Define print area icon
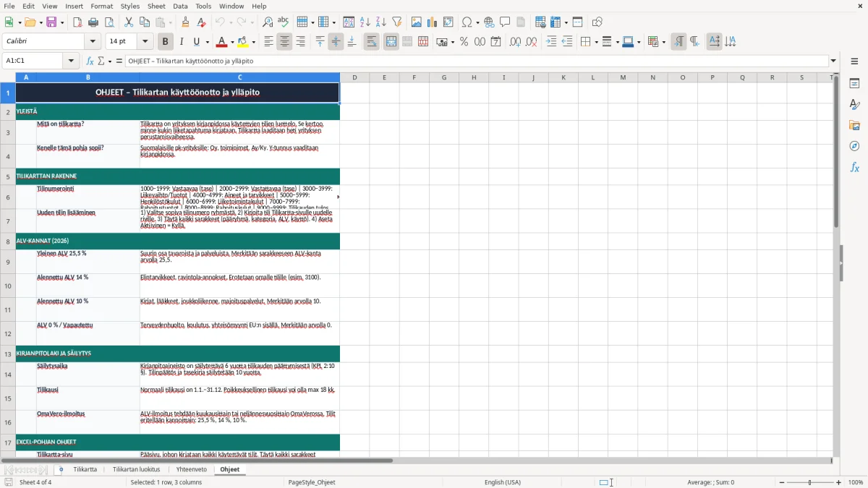The height and width of the screenshot is (488, 868). [540, 22]
